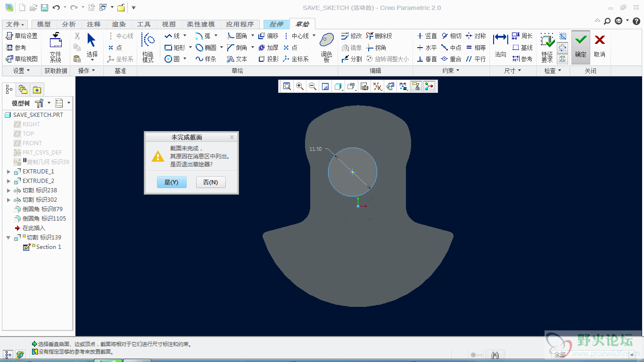Switch to the 柔性建模 ribbon tab

click(x=201, y=24)
